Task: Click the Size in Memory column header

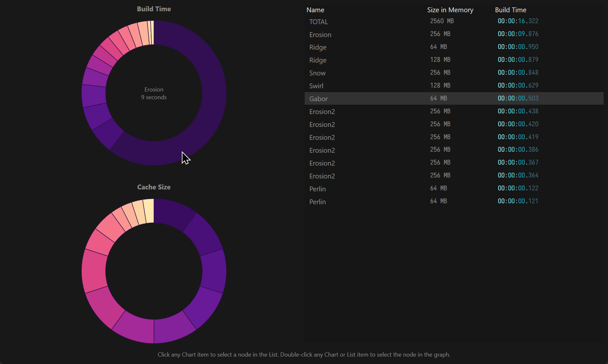Action: point(450,10)
